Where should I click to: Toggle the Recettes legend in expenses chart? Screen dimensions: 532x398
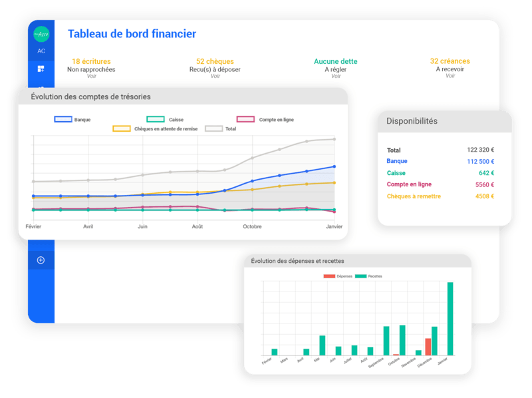pos(368,276)
